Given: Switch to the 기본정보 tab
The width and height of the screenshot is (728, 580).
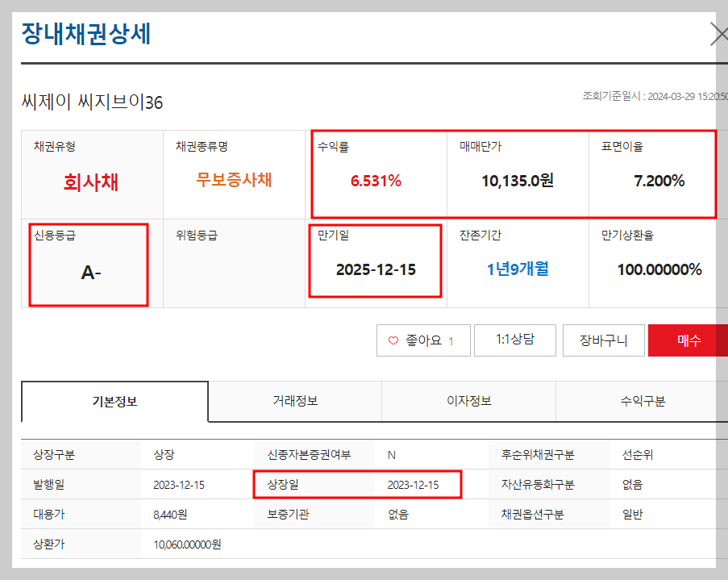Looking at the screenshot, I should 114,402.
